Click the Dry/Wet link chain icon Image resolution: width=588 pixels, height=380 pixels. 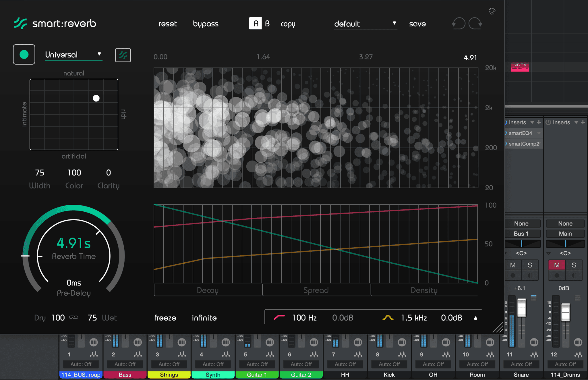74,318
